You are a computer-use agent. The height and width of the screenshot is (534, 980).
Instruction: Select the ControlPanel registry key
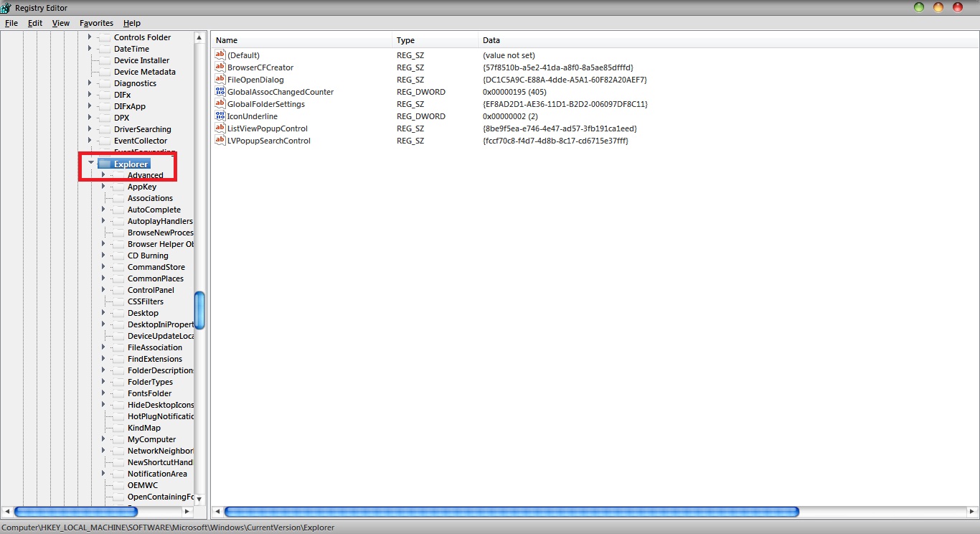pos(151,290)
